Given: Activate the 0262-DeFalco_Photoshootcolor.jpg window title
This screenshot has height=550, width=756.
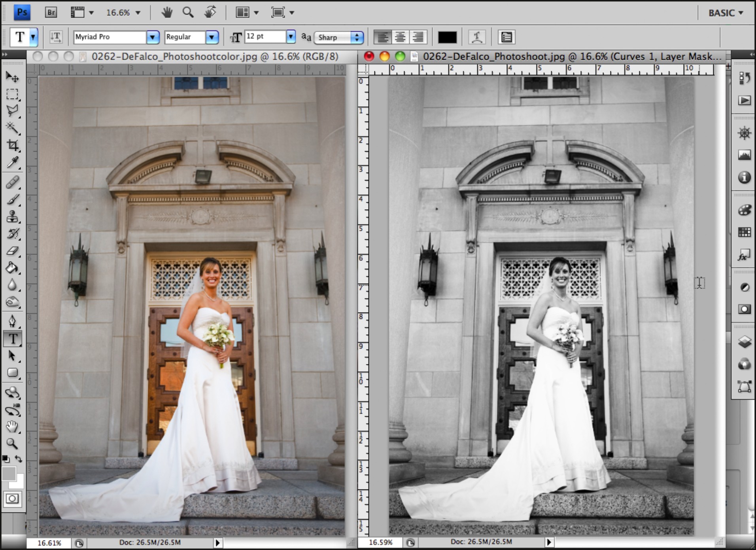Looking at the screenshot, I should click(215, 57).
